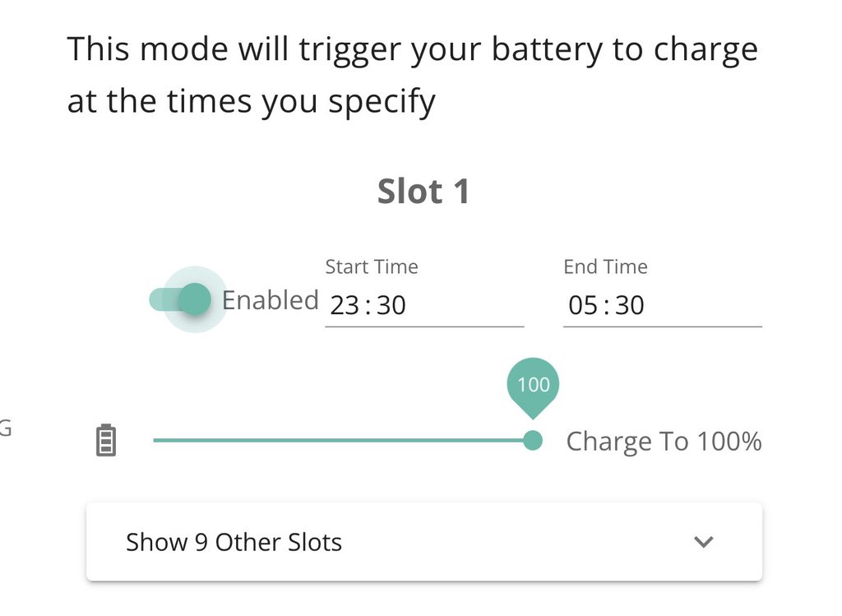This screenshot has width=842, height=616.
Task: Click the "Enabled" label text
Action: pos(271,300)
